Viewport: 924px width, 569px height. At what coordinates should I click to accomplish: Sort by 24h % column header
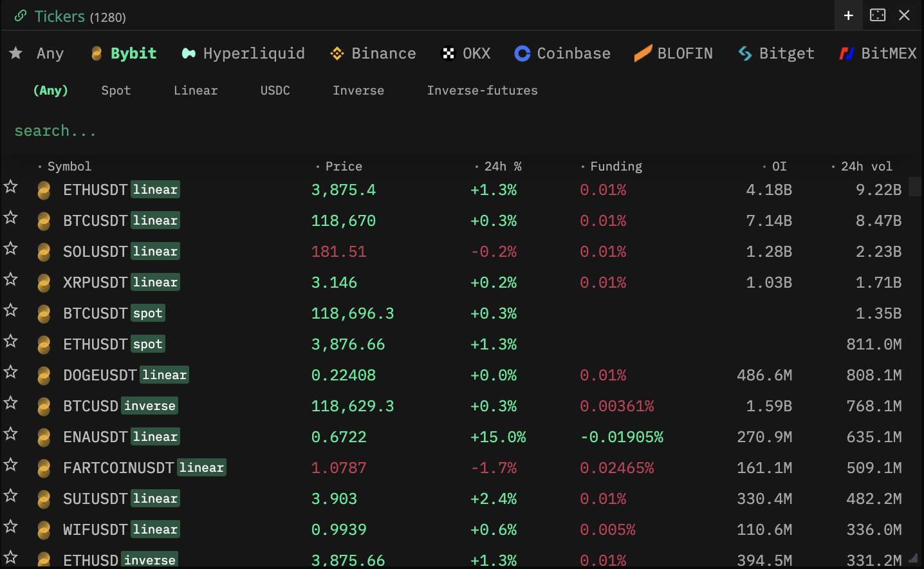pyautogui.click(x=502, y=167)
